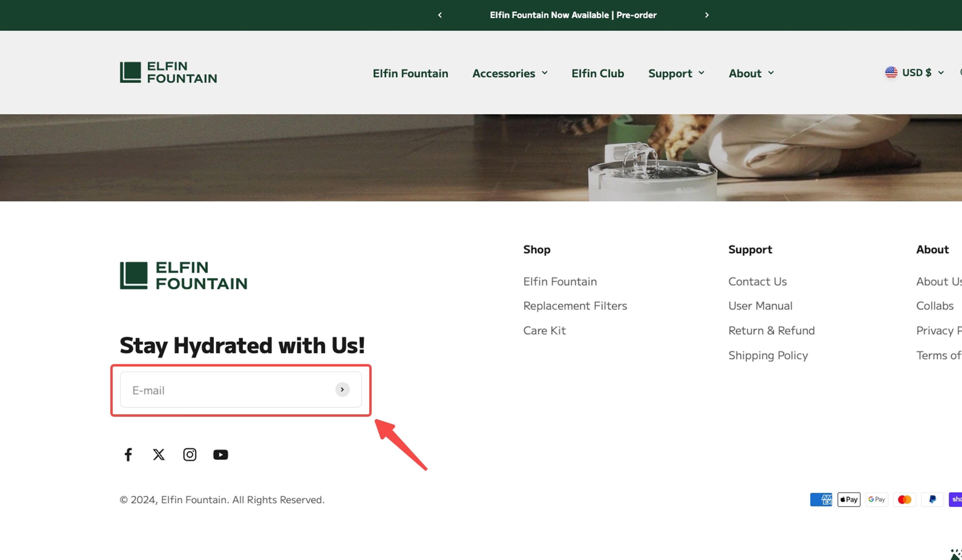This screenshot has height=560, width=962.
Task: Open the X (Twitter) social icon
Action: (159, 455)
